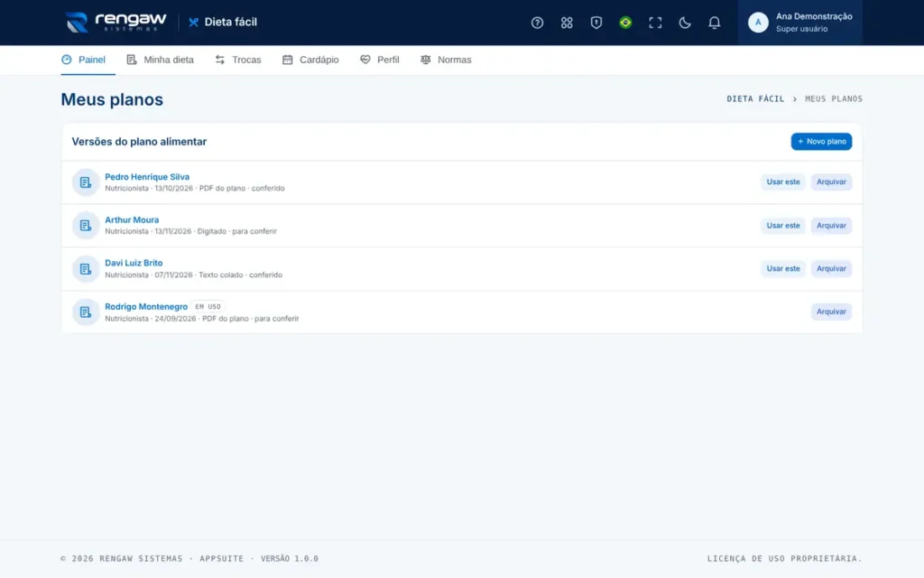924x578 pixels.
Task: Click Usar este for Arthur Moura
Action: [x=783, y=225]
